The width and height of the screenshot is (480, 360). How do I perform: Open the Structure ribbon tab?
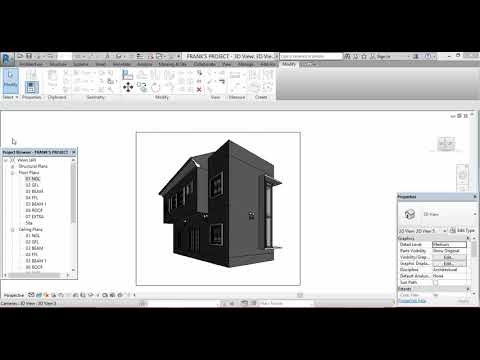pos(58,64)
